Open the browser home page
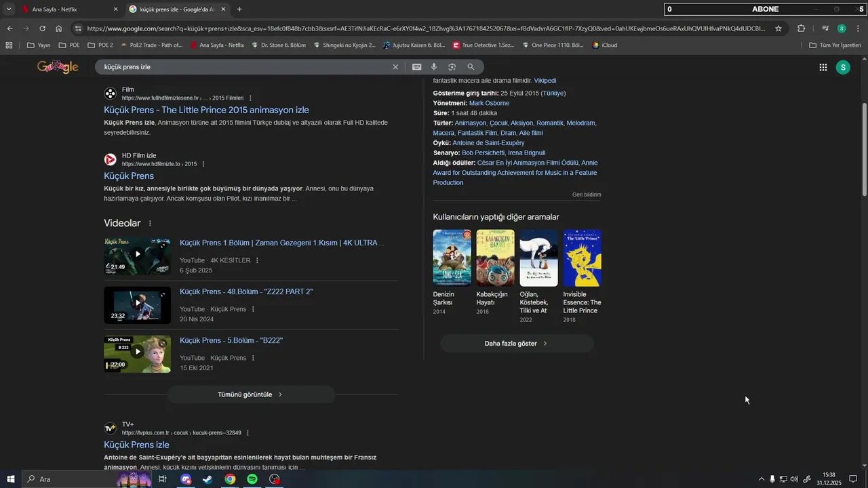The image size is (868, 488). (59, 28)
